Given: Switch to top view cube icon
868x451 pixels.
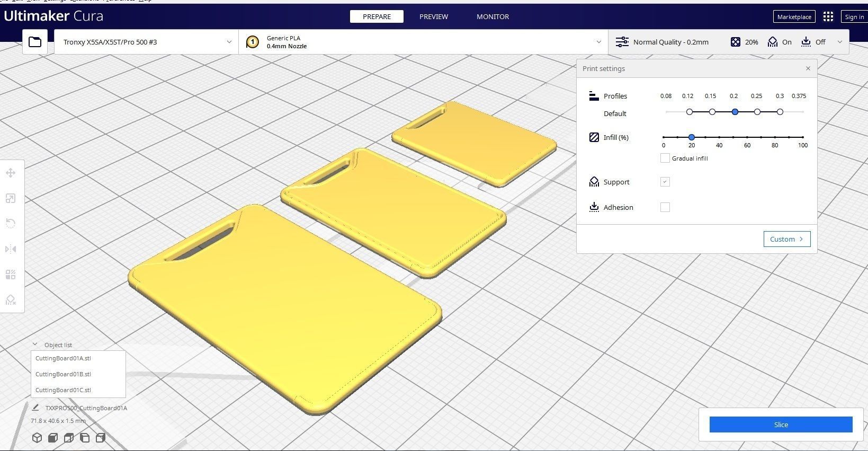Looking at the screenshot, I should coord(69,438).
